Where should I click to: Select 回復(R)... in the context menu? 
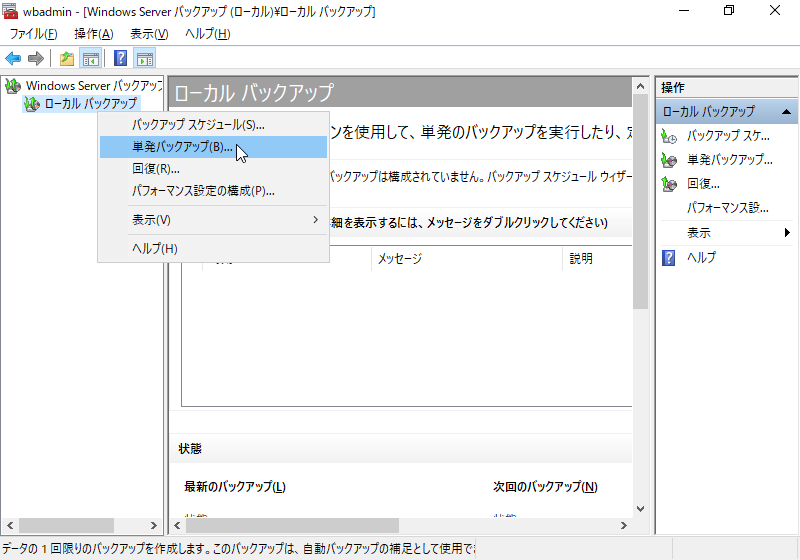pos(213,169)
